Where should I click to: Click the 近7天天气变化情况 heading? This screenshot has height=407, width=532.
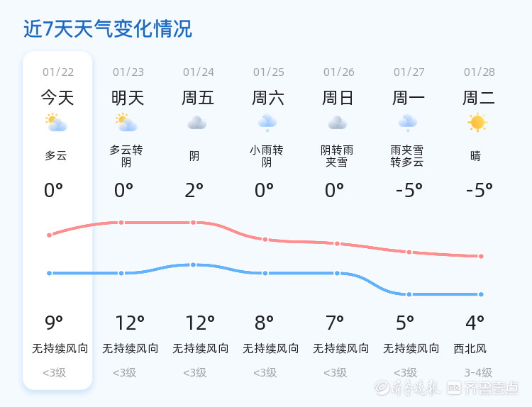click(x=108, y=29)
